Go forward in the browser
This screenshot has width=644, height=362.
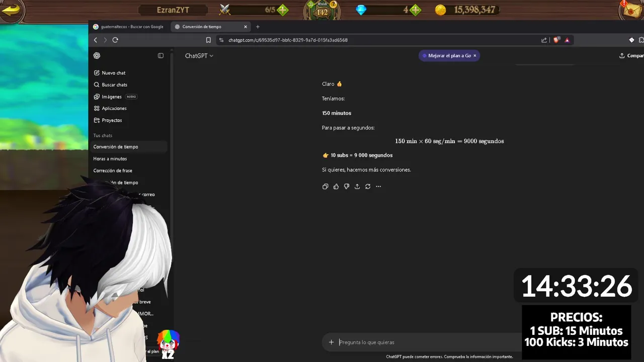coord(105,40)
